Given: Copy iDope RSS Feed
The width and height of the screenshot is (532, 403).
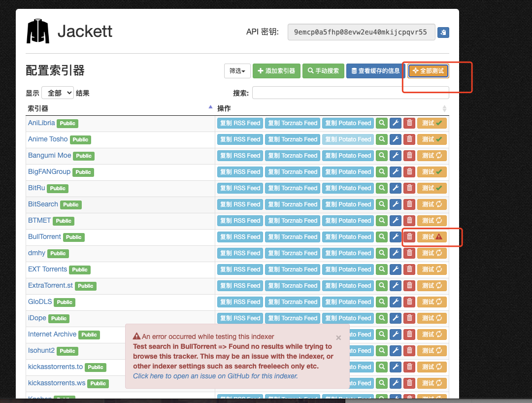Looking at the screenshot, I should pyautogui.click(x=240, y=318).
